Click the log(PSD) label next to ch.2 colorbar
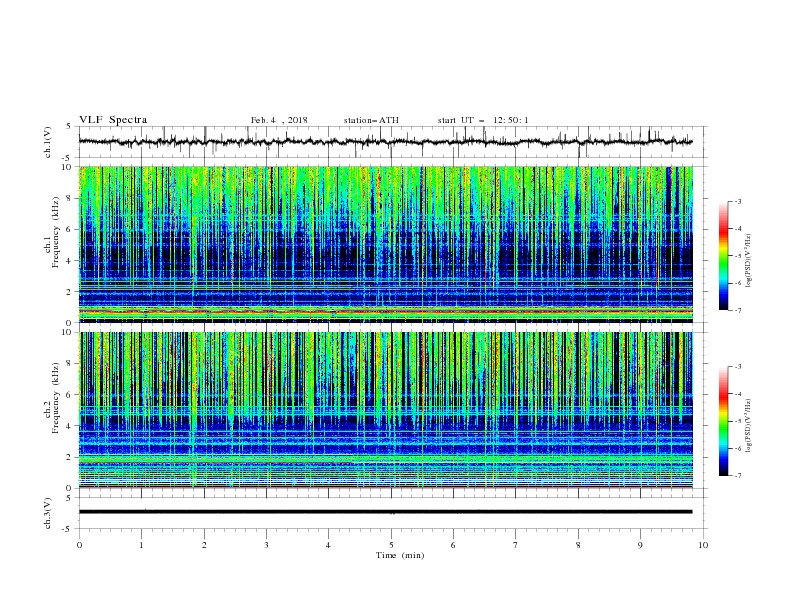This screenshot has width=792, height=612. pyautogui.click(x=749, y=425)
